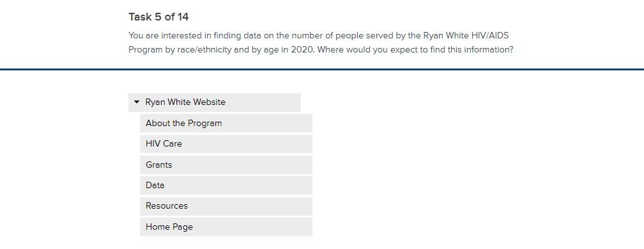644x249 pixels.
Task: Choose About the Program in the tree
Action: pos(226,123)
